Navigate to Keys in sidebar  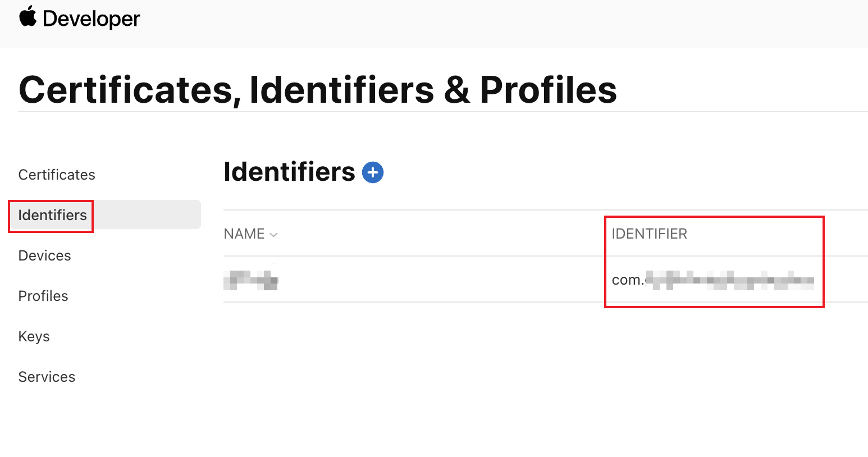(34, 336)
